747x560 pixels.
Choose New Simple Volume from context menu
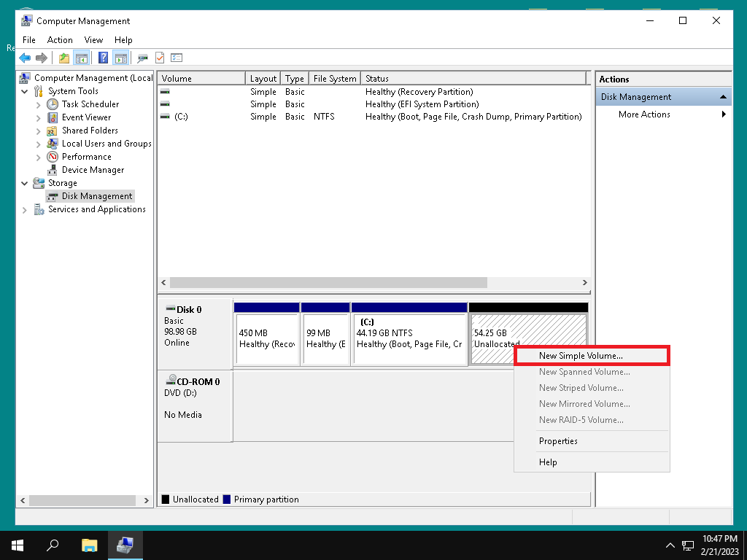pyautogui.click(x=581, y=356)
